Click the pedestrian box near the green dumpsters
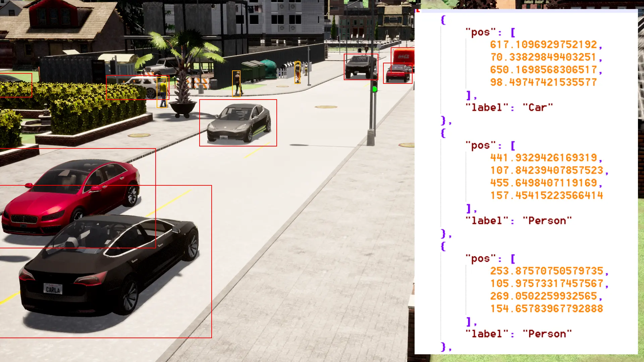The width and height of the screenshot is (644, 362). coord(236,84)
